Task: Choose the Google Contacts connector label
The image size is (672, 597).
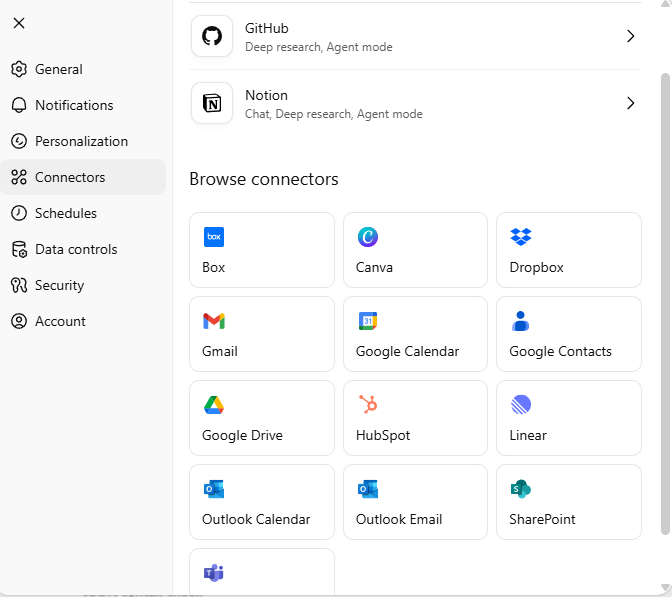Action: point(560,351)
